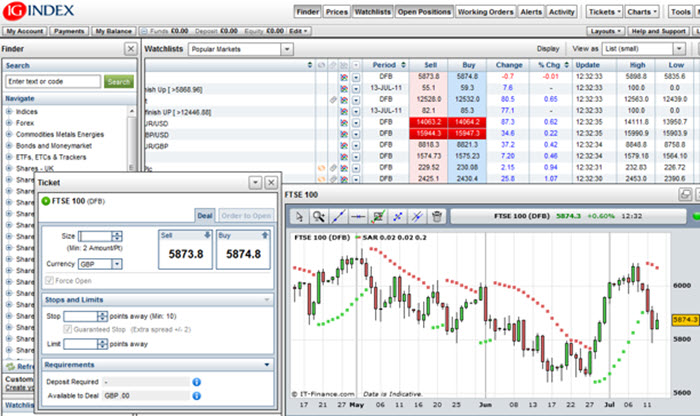Viewport: 700px width, 416px height.
Task: Expand the Forex tree node
Action: point(9,123)
